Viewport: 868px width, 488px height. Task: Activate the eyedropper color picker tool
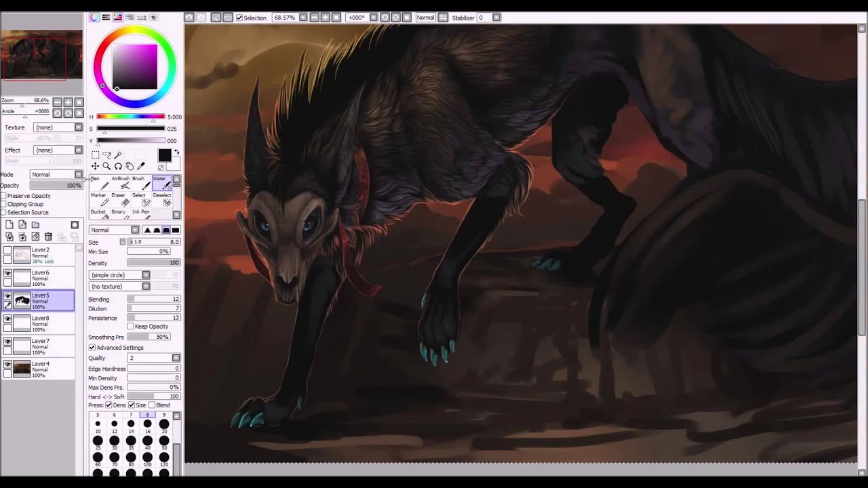click(x=141, y=166)
